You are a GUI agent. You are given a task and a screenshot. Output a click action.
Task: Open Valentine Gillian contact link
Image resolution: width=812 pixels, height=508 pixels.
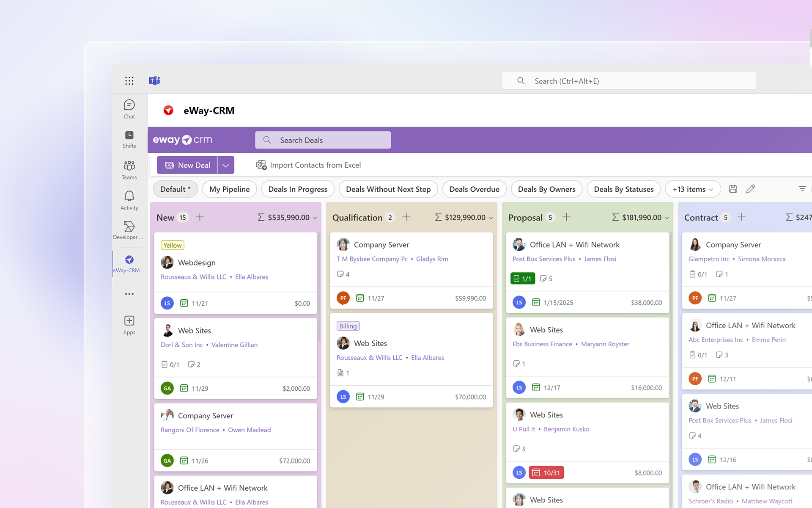235,345
